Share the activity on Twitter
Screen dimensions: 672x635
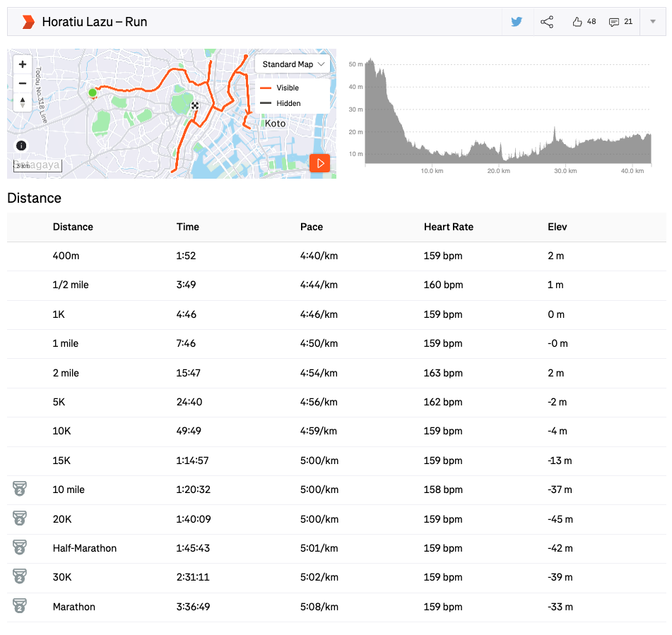pyautogui.click(x=517, y=22)
